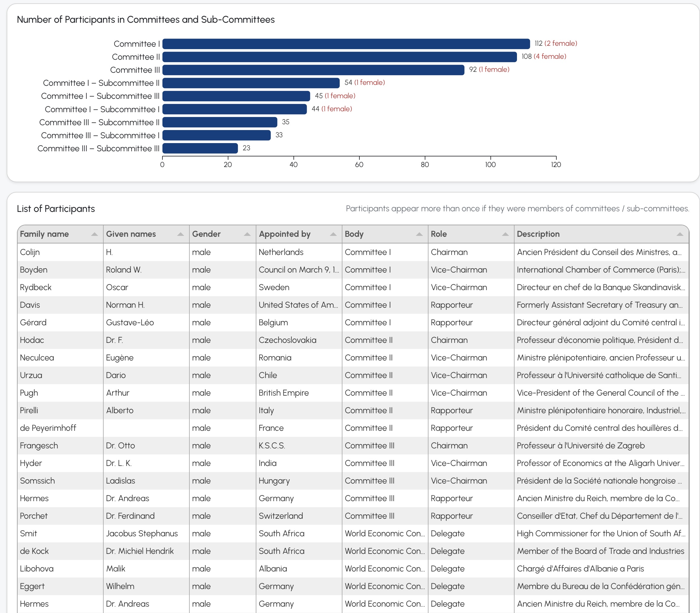Select the Colijn participant row
Screen dimensions: 700x613
[x=30, y=252]
